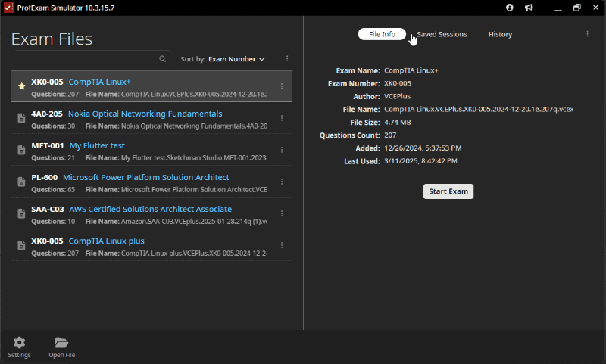Viewport: 606px width, 364px height.
Task: Open the details panel three-dot menu
Action: coord(588,34)
